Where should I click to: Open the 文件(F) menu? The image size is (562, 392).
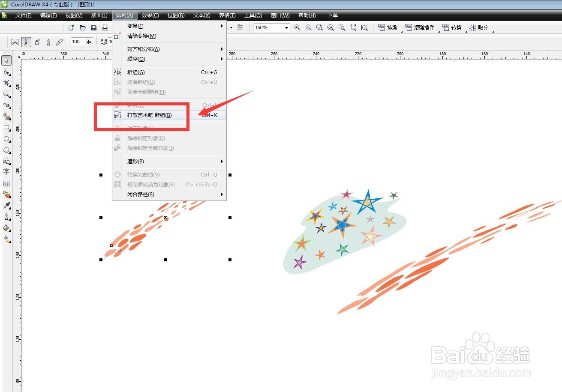tap(23, 15)
